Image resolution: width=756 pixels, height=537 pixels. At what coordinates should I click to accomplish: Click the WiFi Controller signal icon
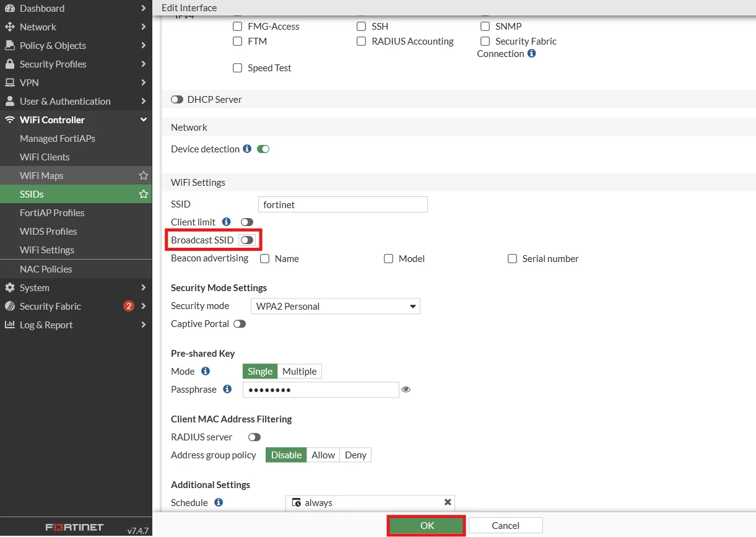click(x=9, y=120)
